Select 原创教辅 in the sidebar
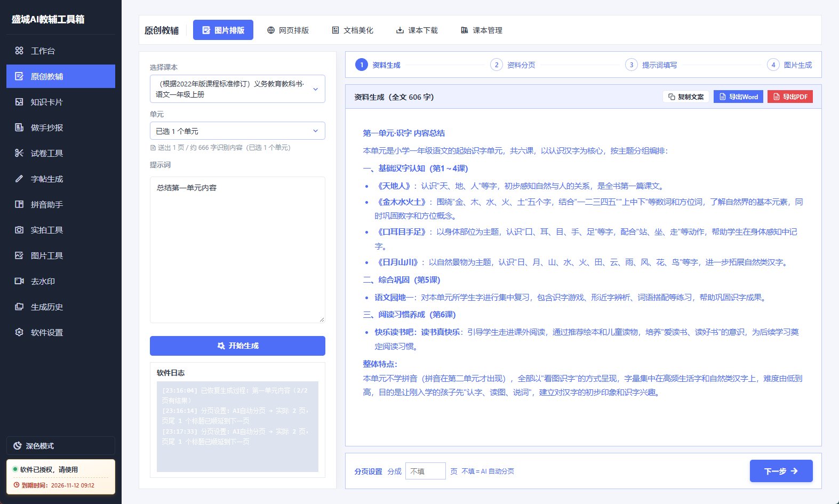The image size is (839, 504). click(61, 76)
